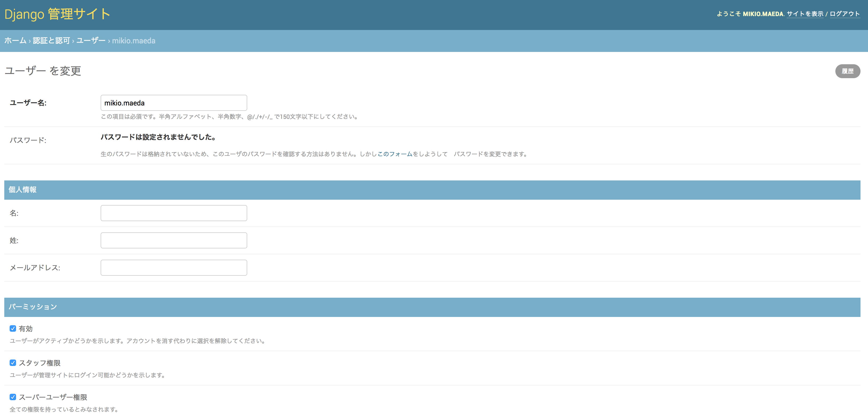Open サイトを表示 to view the site
Viewport: 868px width, 416px height.
point(805,14)
